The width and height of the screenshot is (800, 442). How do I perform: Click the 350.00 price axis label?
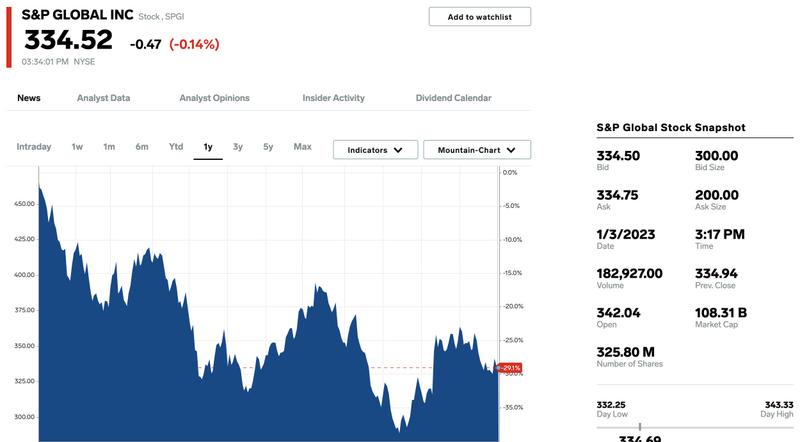coord(24,346)
